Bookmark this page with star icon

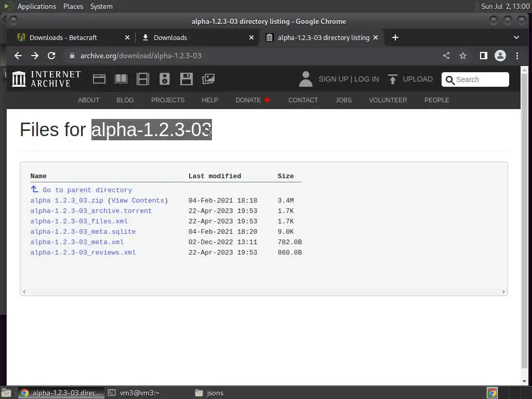[463, 56]
